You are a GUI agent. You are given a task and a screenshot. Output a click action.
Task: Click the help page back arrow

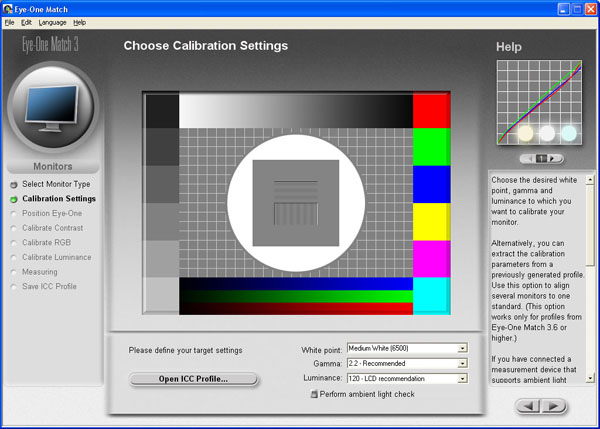point(528,158)
